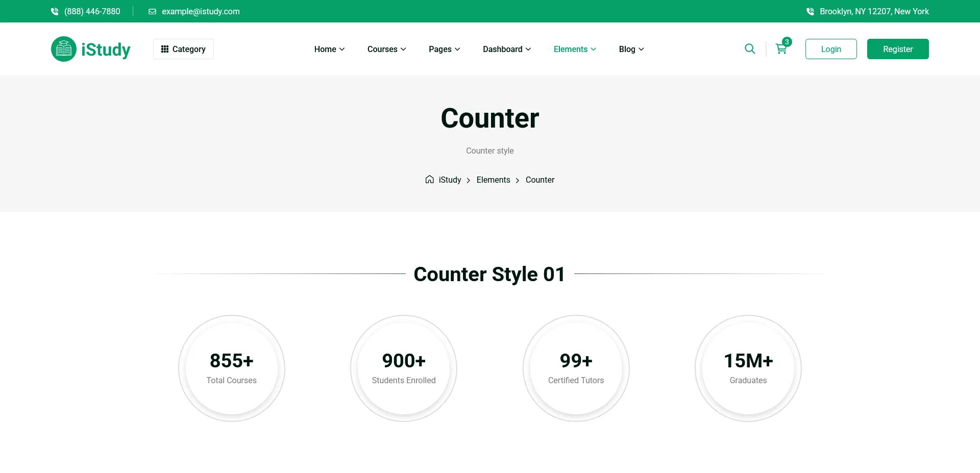Open the Blog dropdown menu
980x473 pixels.
coord(631,49)
